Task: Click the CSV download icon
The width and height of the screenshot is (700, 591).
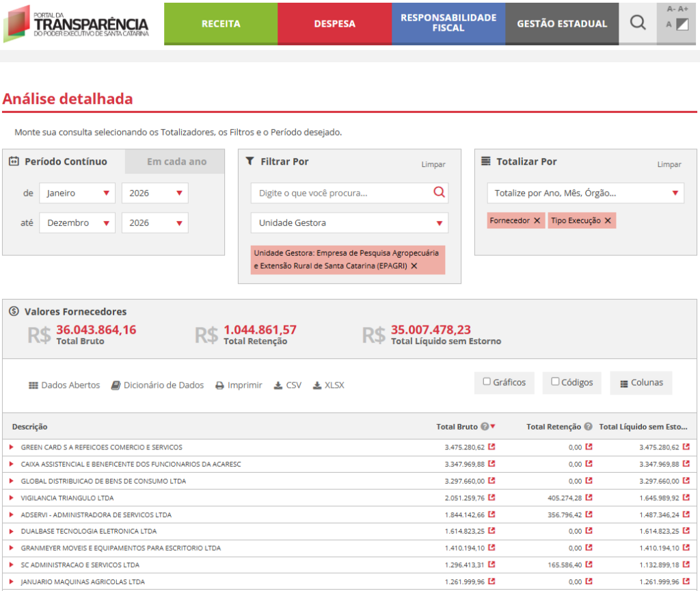Action: (x=278, y=385)
